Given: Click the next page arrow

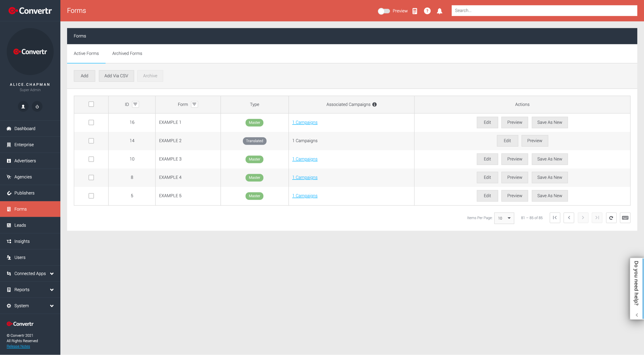Looking at the screenshot, I should coord(583,218).
